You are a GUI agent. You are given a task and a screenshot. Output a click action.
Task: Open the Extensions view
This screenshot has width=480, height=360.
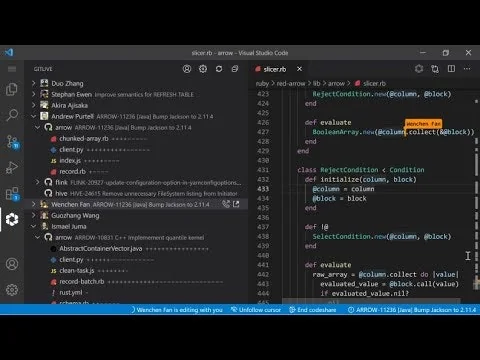pos(13,194)
